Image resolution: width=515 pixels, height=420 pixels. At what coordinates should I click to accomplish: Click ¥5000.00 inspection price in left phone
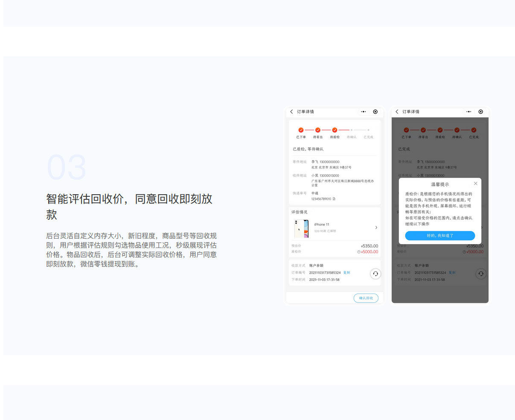(x=370, y=252)
